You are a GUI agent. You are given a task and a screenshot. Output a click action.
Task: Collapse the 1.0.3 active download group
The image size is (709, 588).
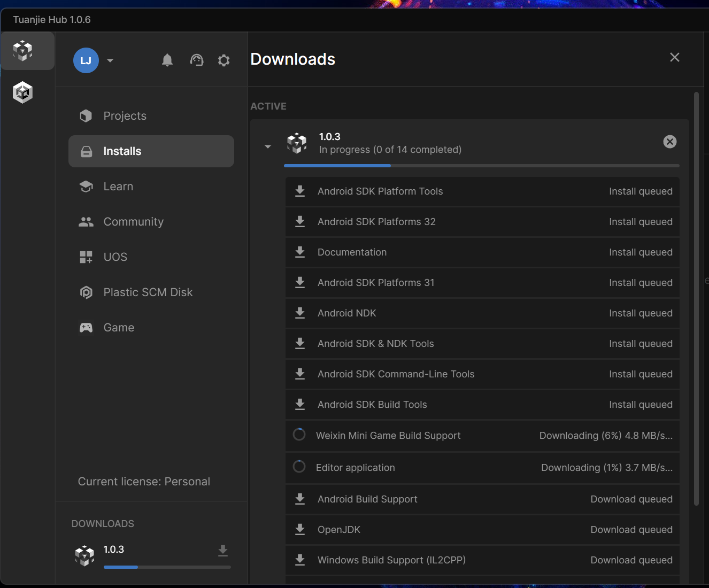(x=268, y=146)
